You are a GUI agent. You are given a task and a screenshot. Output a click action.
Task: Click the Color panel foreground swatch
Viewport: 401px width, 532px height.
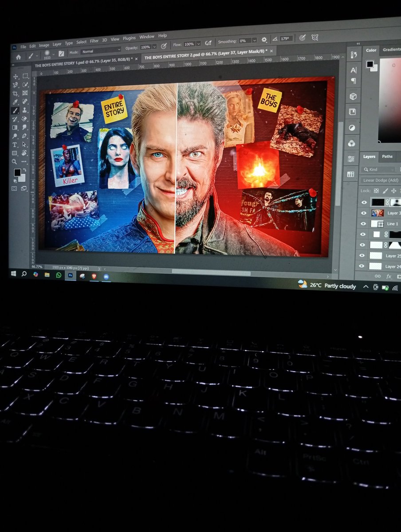pos(370,64)
